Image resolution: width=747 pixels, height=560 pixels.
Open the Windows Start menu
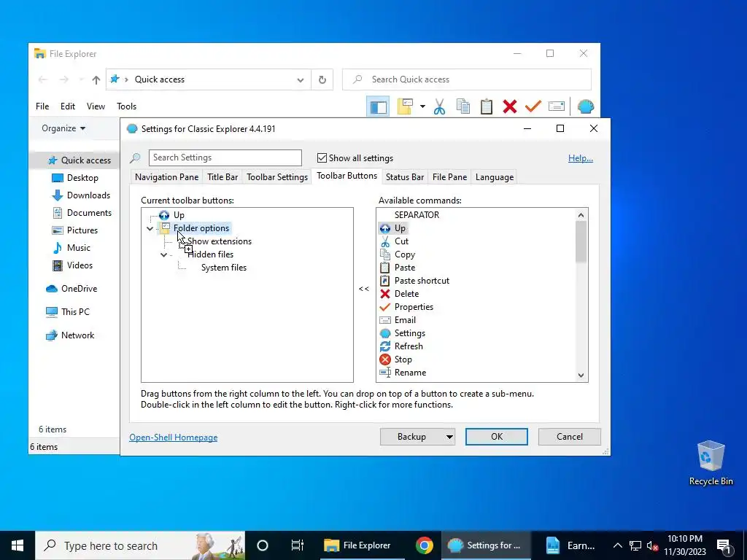(18, 545)
